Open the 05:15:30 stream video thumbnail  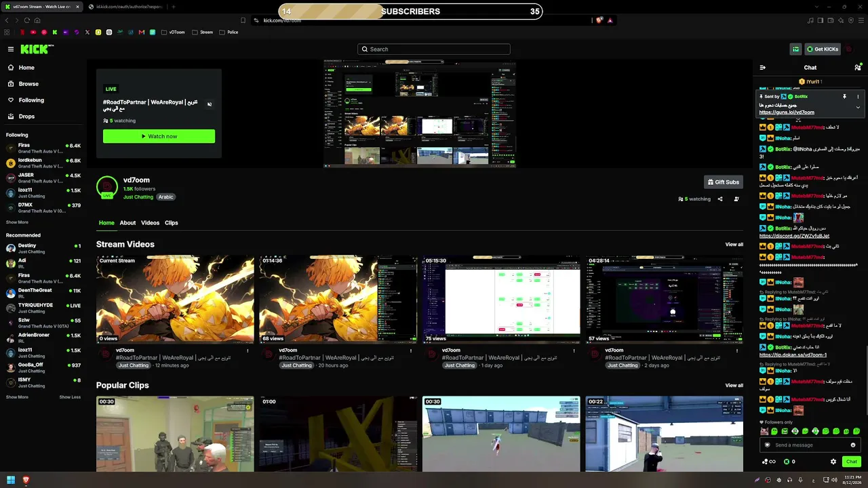pos(501,299)
